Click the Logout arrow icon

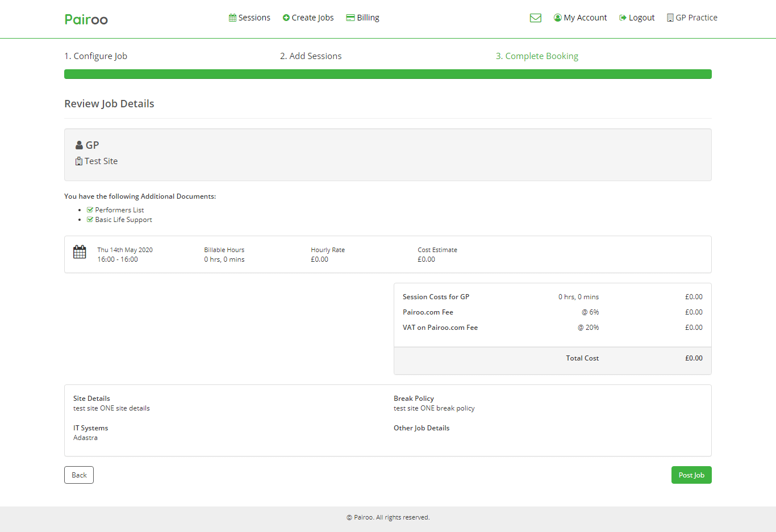(x=623, y=18)
